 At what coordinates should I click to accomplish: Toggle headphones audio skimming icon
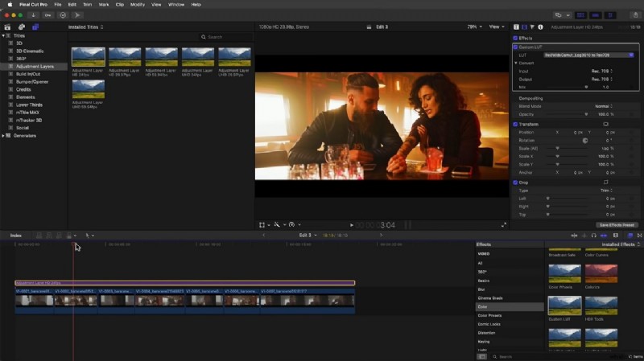[593, 236]
